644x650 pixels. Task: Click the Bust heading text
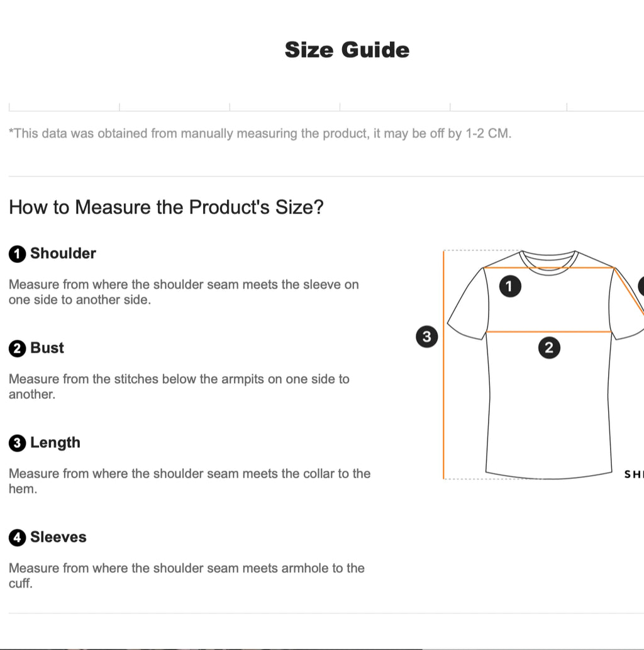click(x=47, y=348)
